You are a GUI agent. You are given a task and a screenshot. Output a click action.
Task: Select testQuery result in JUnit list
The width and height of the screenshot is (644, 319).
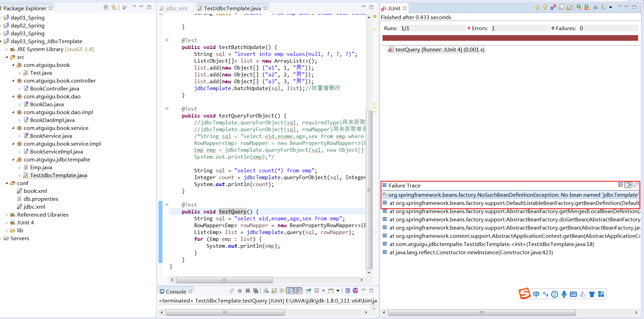pos(439,50)
